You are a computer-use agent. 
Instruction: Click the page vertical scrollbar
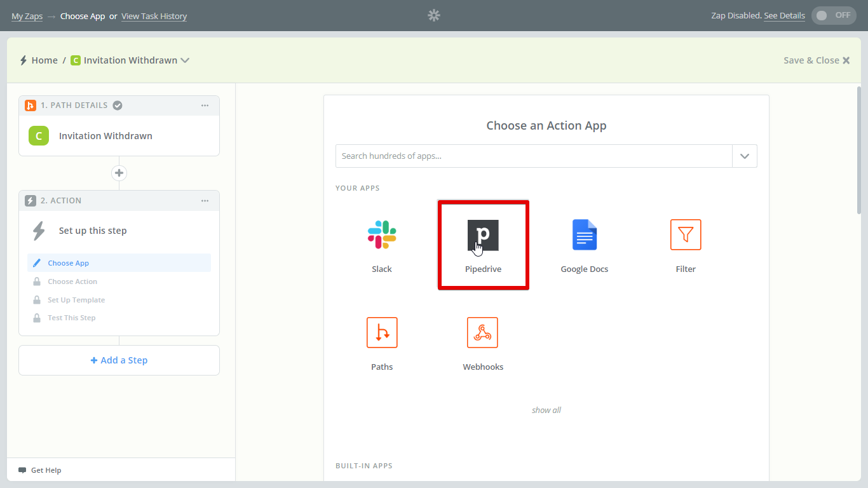(x=859, y=150)
